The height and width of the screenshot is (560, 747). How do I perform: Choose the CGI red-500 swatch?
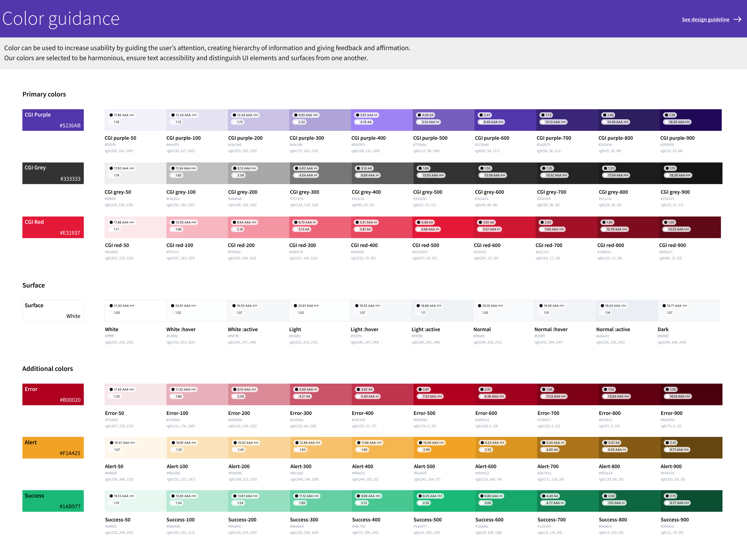(443, 227)
